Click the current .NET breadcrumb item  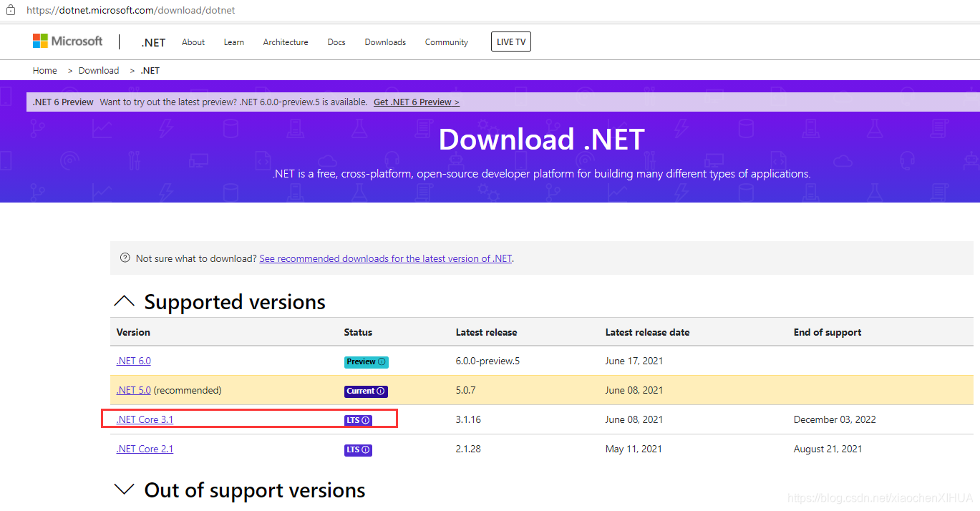coord(150,70)
